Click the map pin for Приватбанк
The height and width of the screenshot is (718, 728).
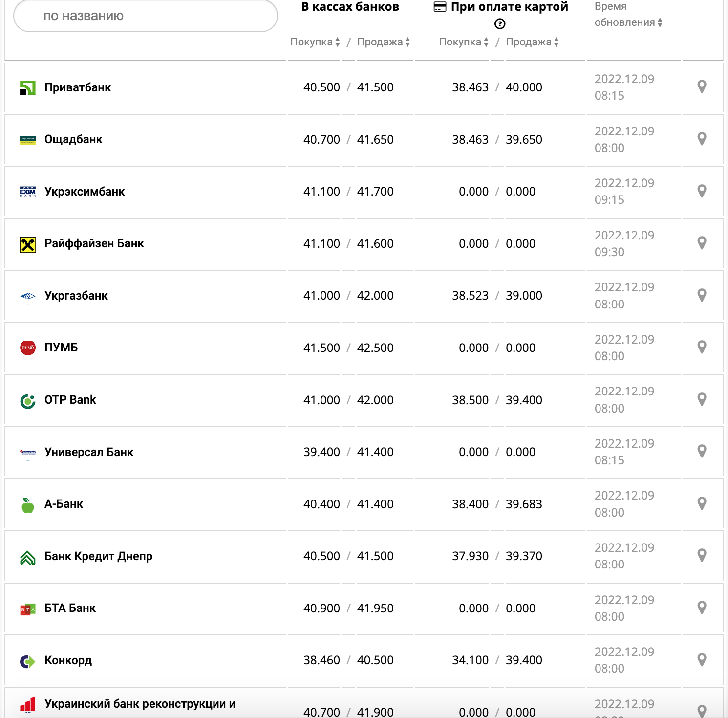pos(702,87)
